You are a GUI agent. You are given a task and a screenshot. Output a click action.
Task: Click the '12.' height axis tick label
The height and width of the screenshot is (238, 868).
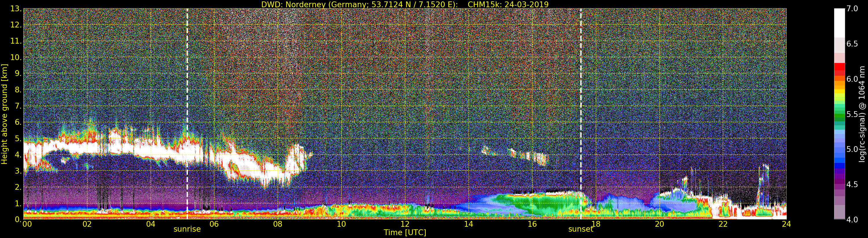click(x=16, y=25)
